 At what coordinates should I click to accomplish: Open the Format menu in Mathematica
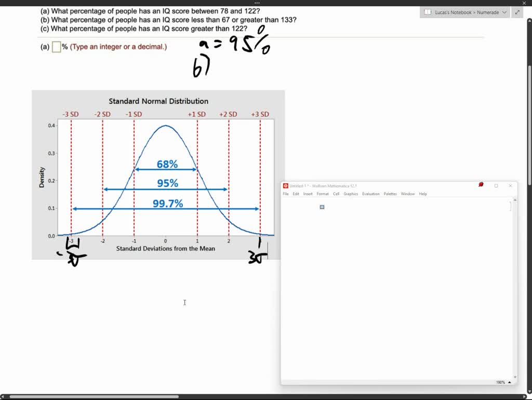323,193
